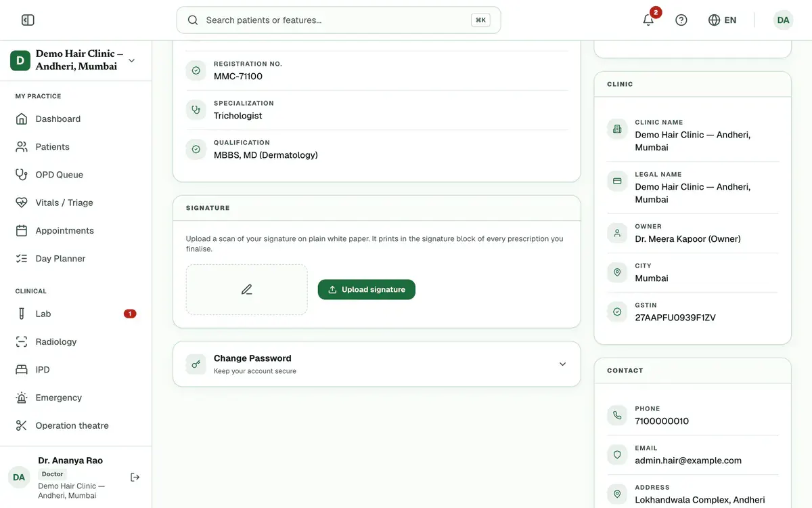This screenshot has height=508, width=812.
Task: Click the Mumbai city value
Action: click(x=652, y=278)
